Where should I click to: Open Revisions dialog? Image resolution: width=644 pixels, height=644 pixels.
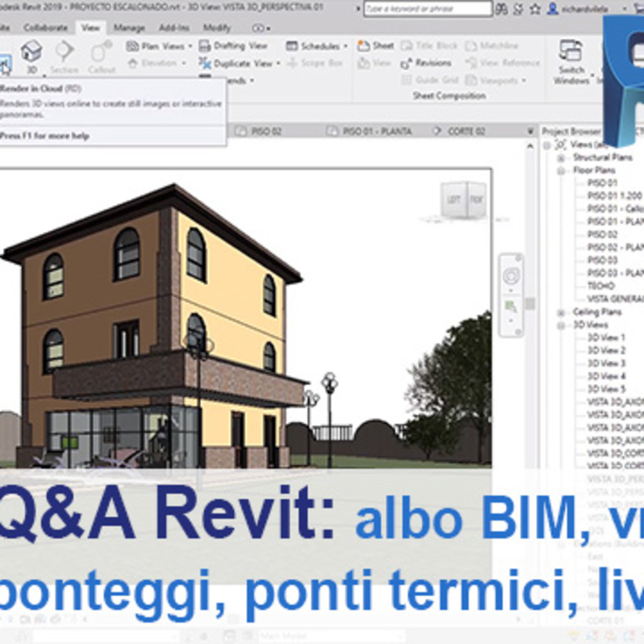click(x=426, y=63)
